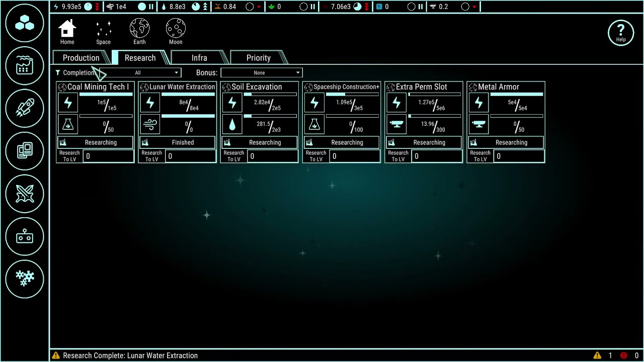Open the robot sidebar icon

point(25,236)
